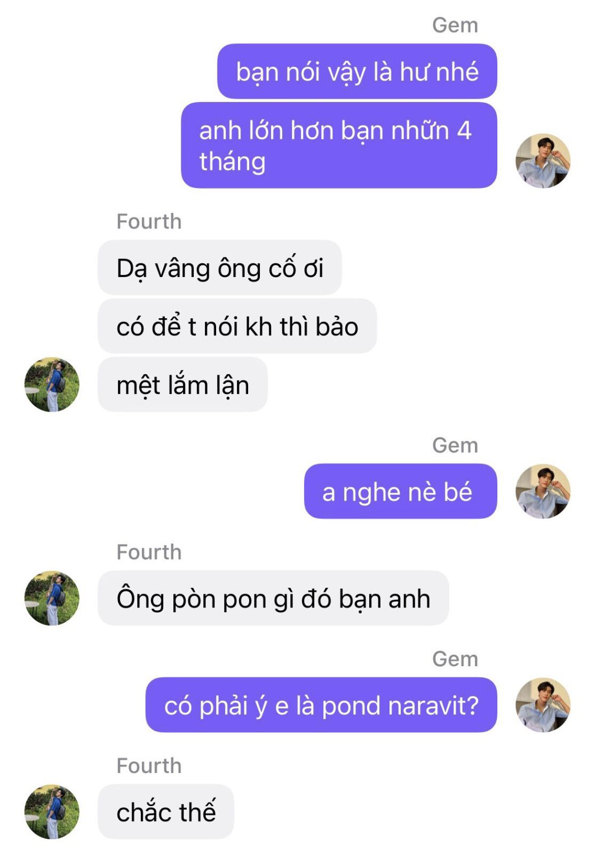Select the 'anh lớn hơn bạn nhữn 4 tháng' bubble
The height and width of the screenshot is (868, 595).
tap(339, 145)
